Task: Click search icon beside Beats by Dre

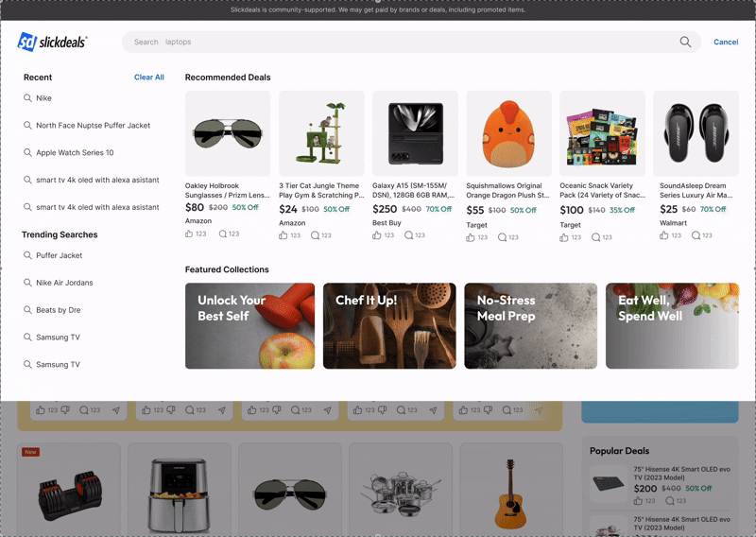Action: click(27, 310)
